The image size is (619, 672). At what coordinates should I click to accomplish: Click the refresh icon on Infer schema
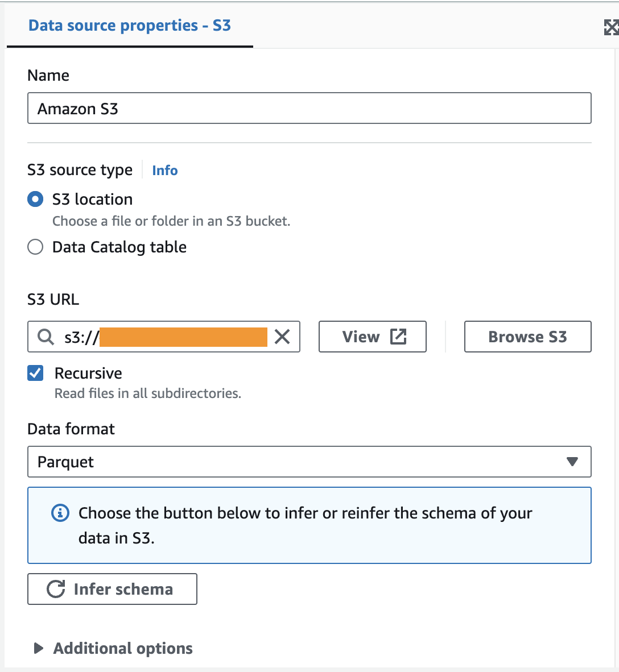56,589
